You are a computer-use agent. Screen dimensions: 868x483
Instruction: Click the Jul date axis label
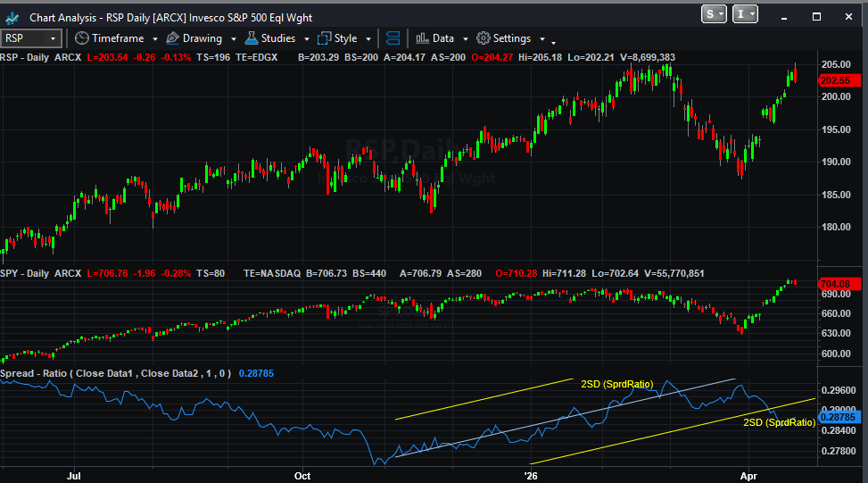pos(74,476)
